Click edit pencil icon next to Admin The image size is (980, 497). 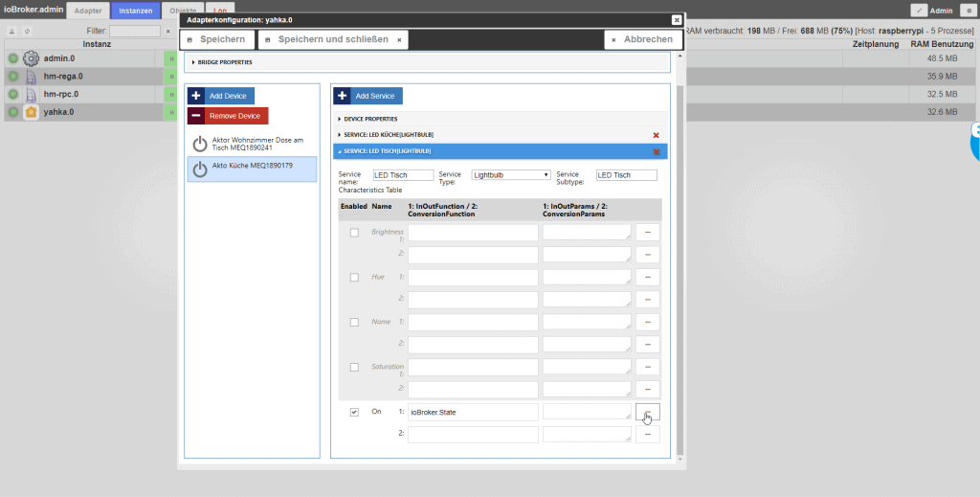919,11
